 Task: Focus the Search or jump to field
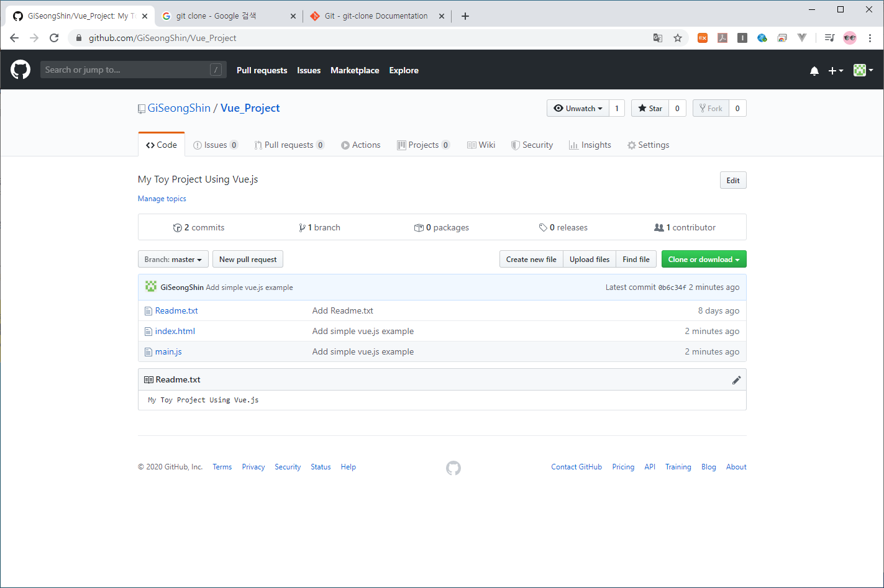[134, 70]
